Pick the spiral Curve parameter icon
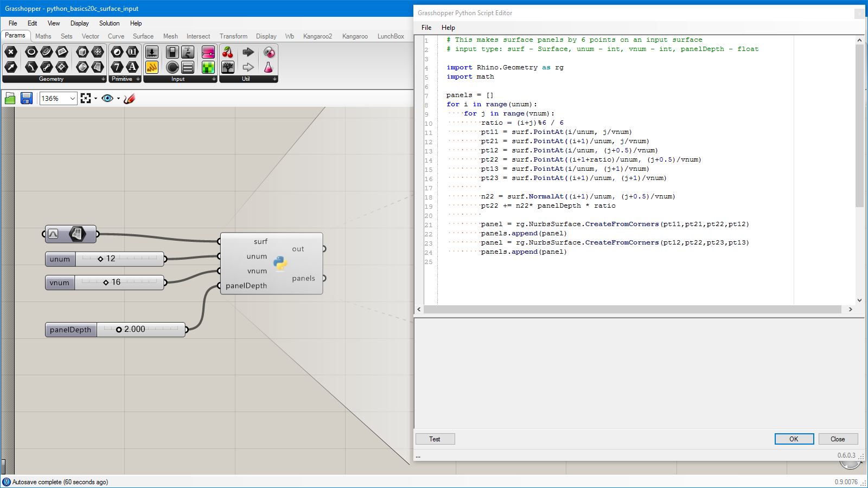Image resolution: width=868 pixels, height=488 pixels. tap(46, 52)
